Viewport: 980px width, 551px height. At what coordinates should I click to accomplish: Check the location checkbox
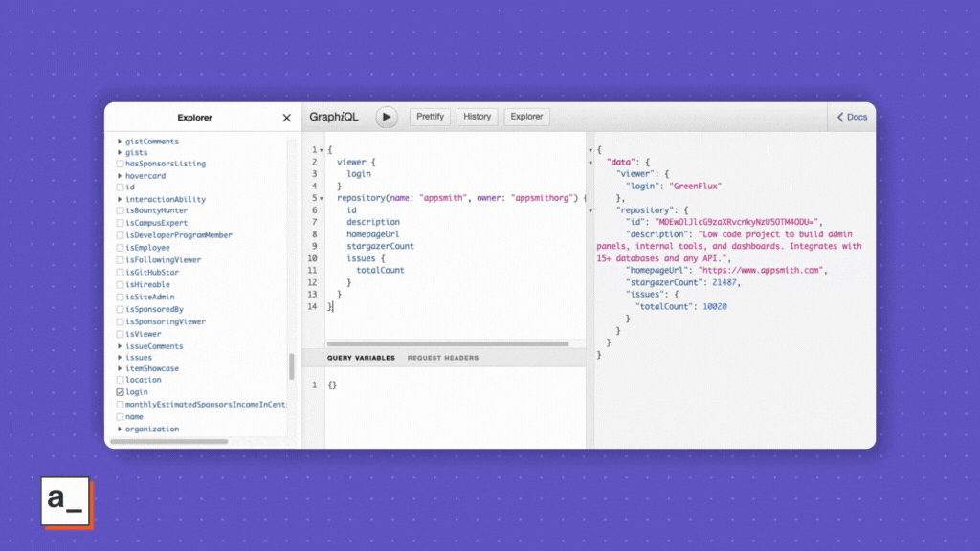(x=120, y=380)
